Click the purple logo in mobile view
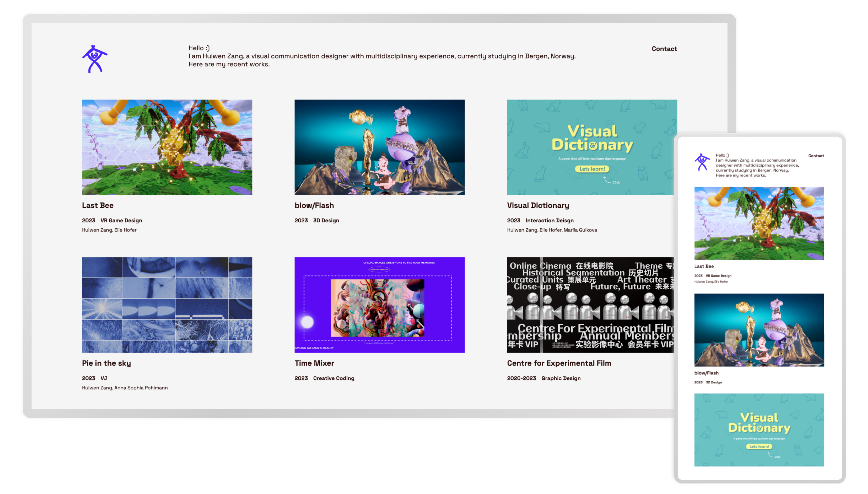The height and width of the screenshot is (494, 868). (x=702, y=162)
